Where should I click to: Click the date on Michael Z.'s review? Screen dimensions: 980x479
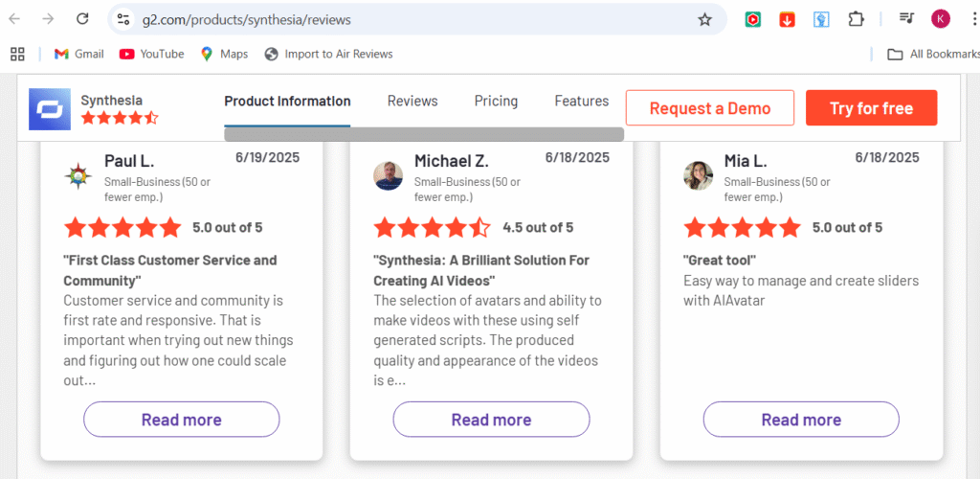pos(577,157)
